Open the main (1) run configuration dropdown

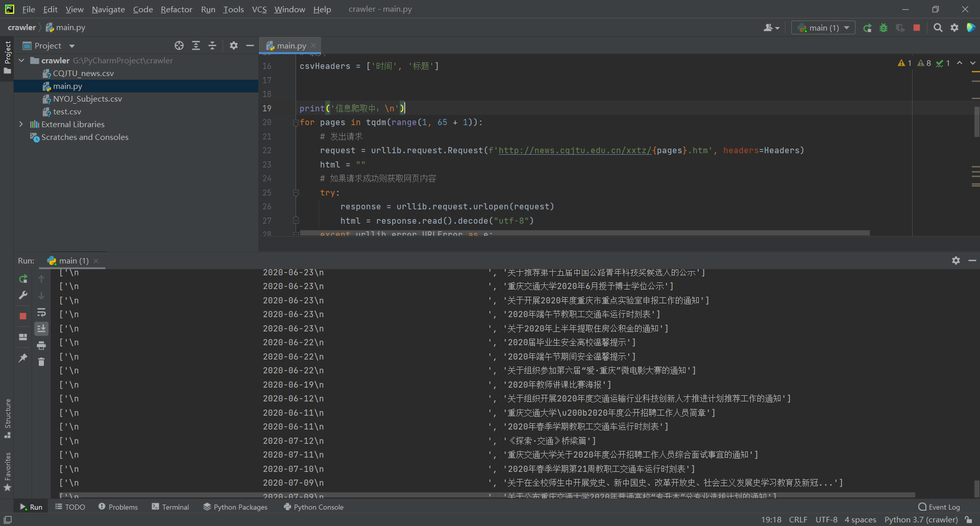pyautogui.click(x=823, y=28)
